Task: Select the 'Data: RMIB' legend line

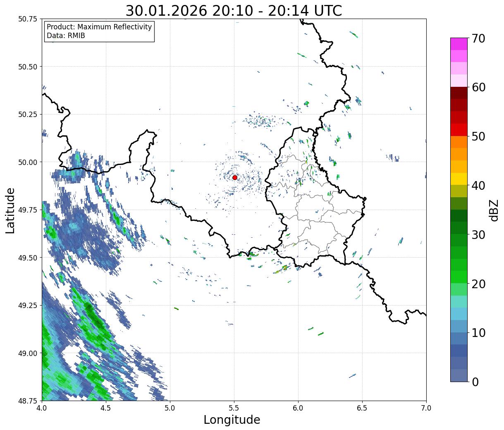Action: click(66, 36)
